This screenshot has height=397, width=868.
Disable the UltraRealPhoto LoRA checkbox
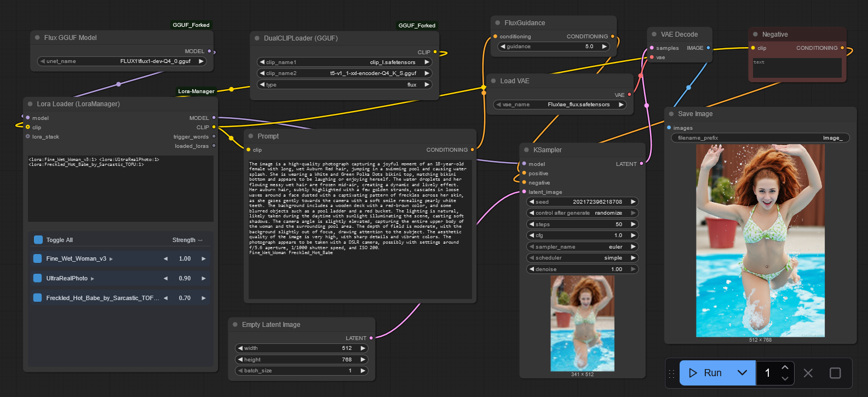pos(37,278)
